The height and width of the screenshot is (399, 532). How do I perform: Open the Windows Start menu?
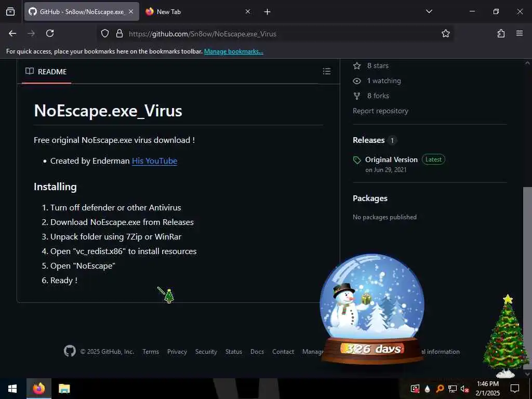click(x=12, y=389)
